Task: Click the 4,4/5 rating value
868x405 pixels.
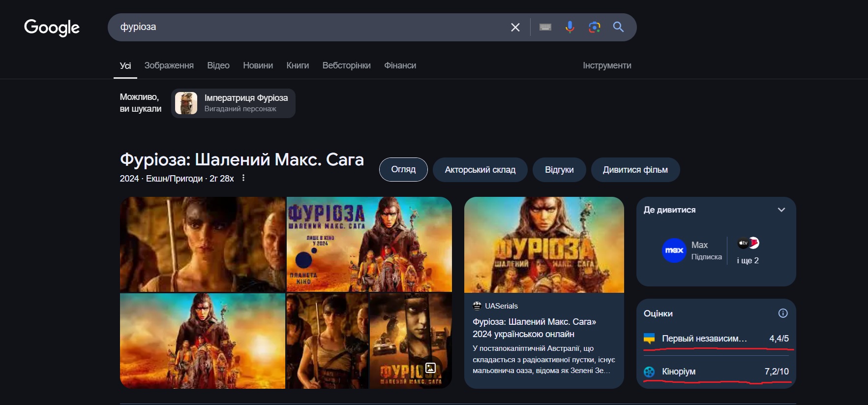Action: tap(779, 339)
